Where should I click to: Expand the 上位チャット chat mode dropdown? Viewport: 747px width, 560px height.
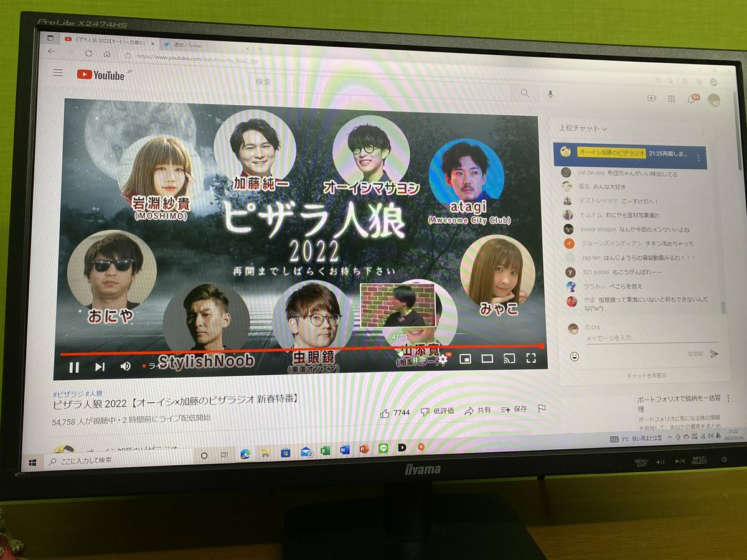[583, 128]
